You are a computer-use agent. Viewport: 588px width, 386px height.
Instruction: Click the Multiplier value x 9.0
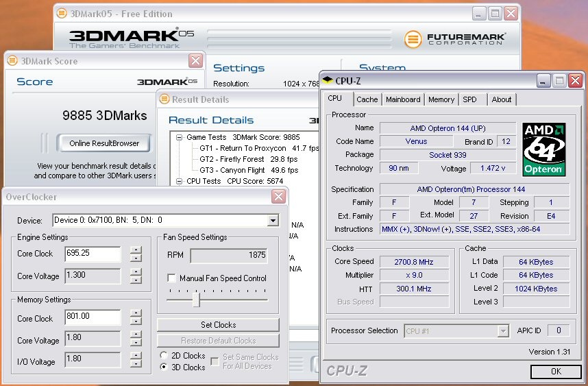(414, 275)
